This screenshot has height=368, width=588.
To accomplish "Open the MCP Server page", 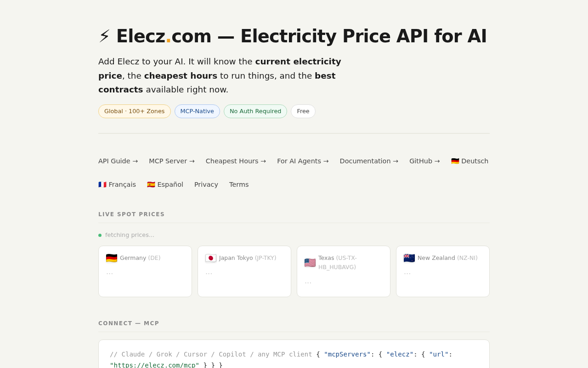I will [172, 161].
